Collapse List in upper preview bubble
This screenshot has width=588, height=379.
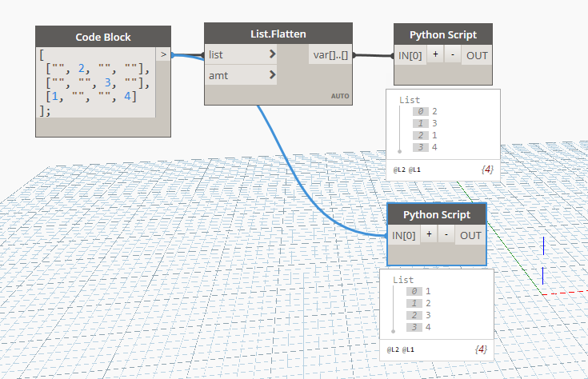tap(410, 100)
